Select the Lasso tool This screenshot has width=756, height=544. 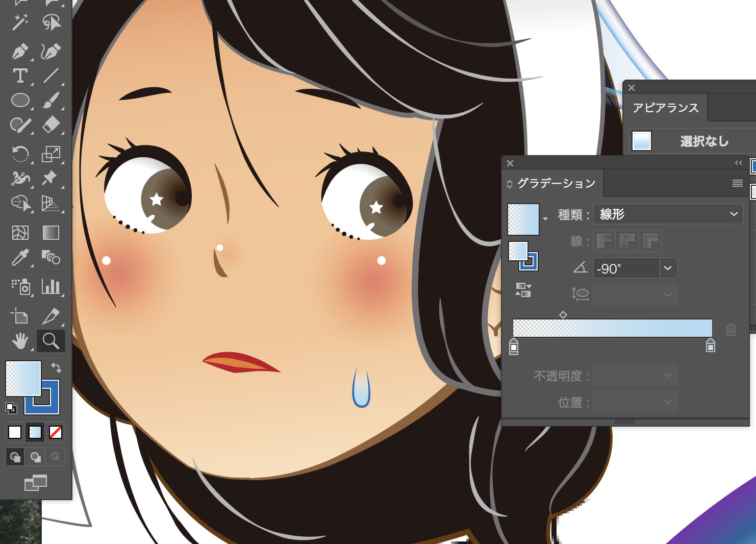point(51,22)
